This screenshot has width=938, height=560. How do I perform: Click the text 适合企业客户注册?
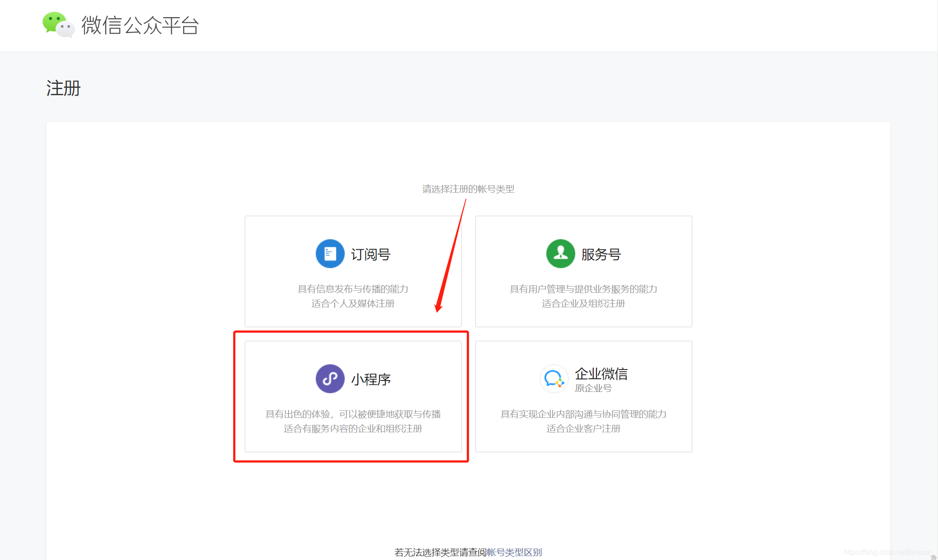[x=584, y=428]
